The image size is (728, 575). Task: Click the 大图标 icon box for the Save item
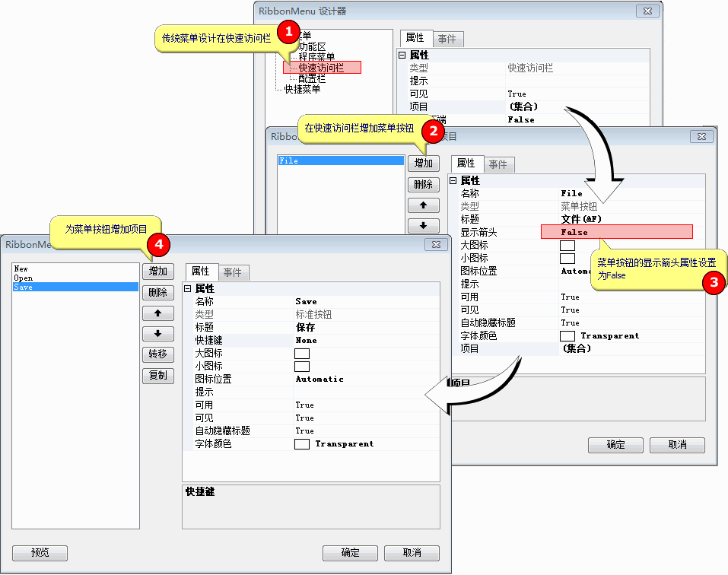302,354
